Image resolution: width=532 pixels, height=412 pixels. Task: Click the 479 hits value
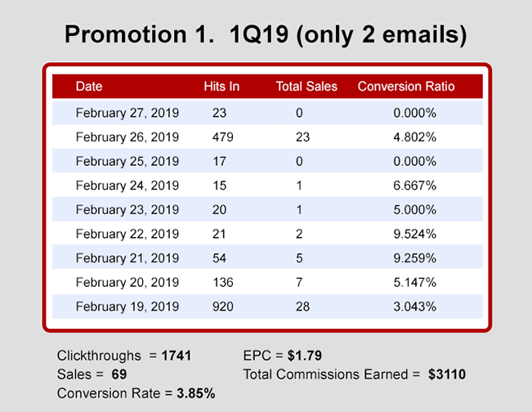point(222,137)
